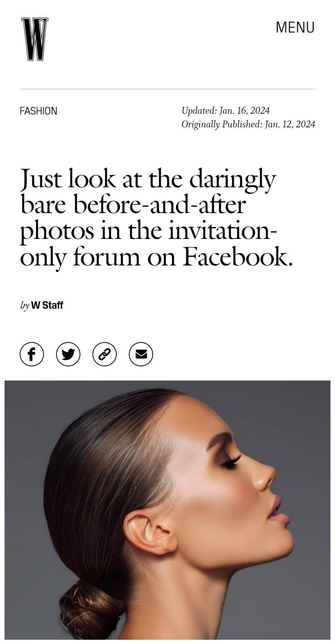Open the W Staff author page
Image resolution: width=335 pixels, height=644 pixels.
47,305
